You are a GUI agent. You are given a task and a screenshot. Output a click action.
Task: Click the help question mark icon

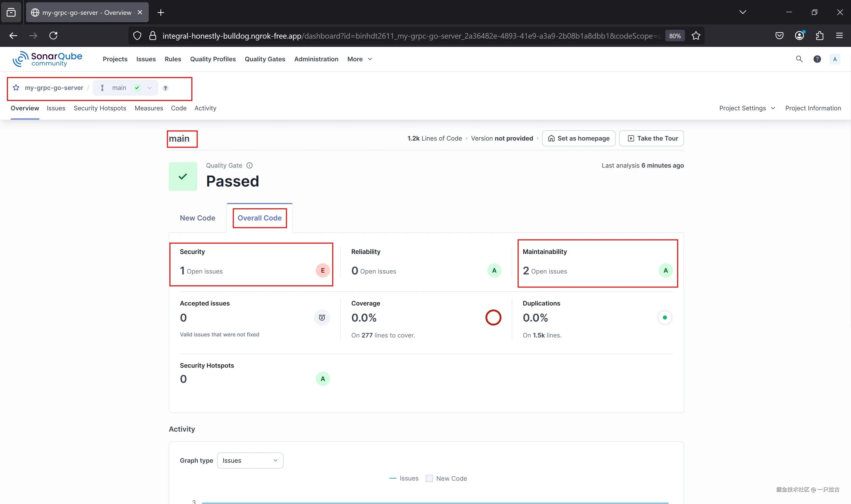point(817,59)
